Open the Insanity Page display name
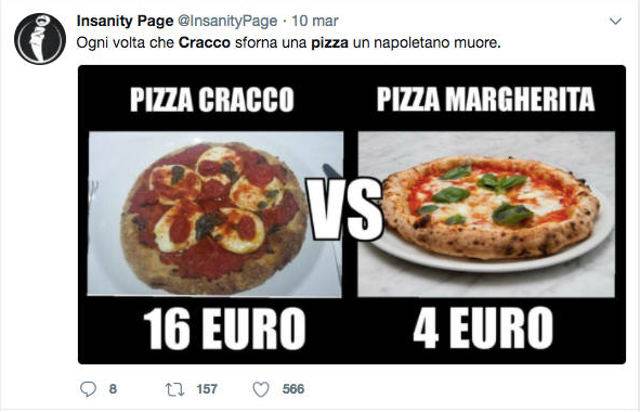This screenshot has width=640, height=412. coord(125,21)
